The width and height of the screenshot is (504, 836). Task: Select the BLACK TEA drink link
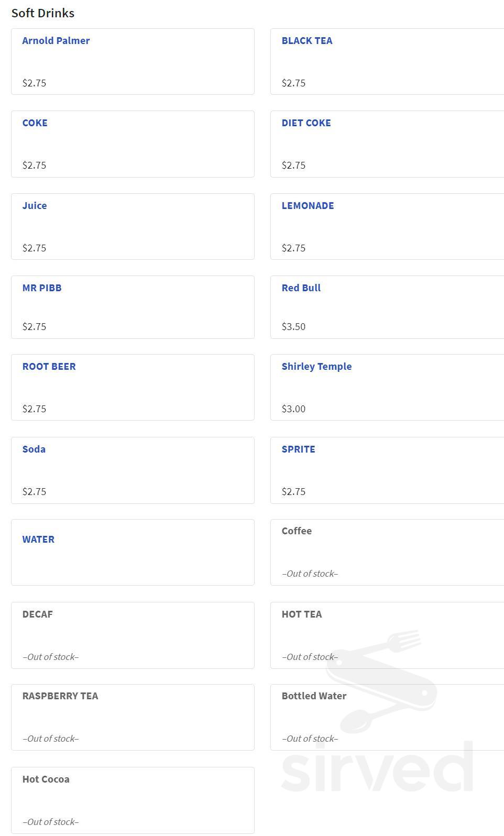tap(307, 41)
